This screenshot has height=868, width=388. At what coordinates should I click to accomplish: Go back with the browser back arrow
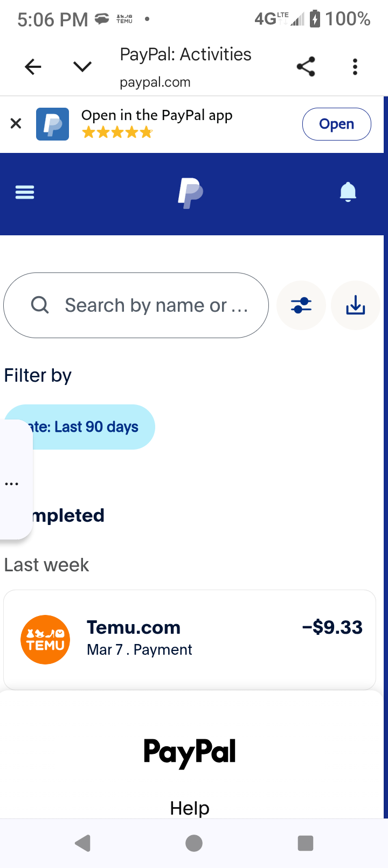point(33,67)
